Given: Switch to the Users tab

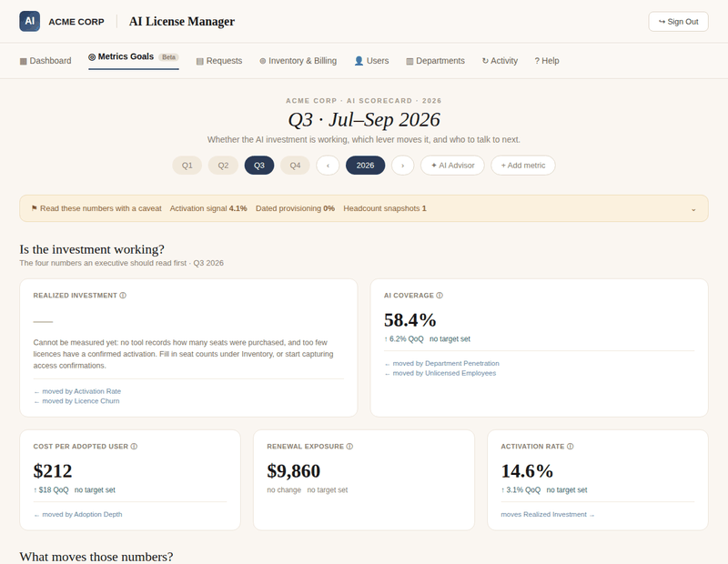Looking at the screenshot, I should [x=371, y=61].
